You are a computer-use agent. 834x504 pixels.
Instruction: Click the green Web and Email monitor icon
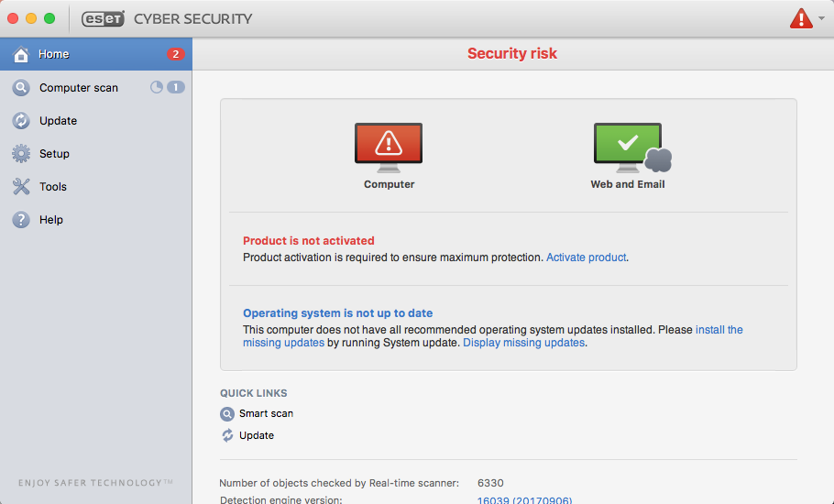[x=628, y=147]
